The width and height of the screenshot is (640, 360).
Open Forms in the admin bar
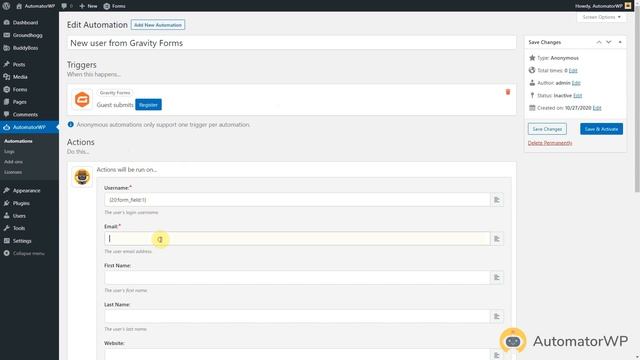pos(114,6)
